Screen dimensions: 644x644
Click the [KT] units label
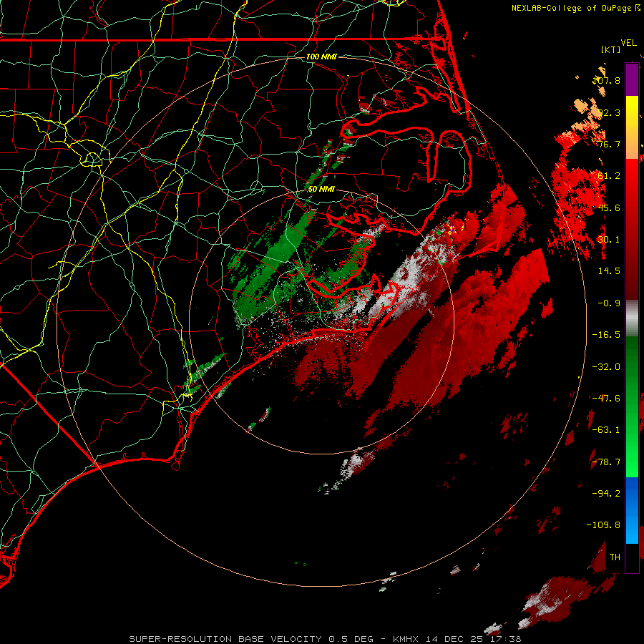point(611,49)
